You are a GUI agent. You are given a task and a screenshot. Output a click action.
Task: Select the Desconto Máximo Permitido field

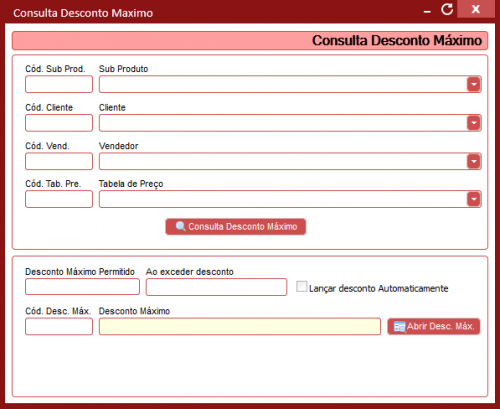tap(82, 287)
